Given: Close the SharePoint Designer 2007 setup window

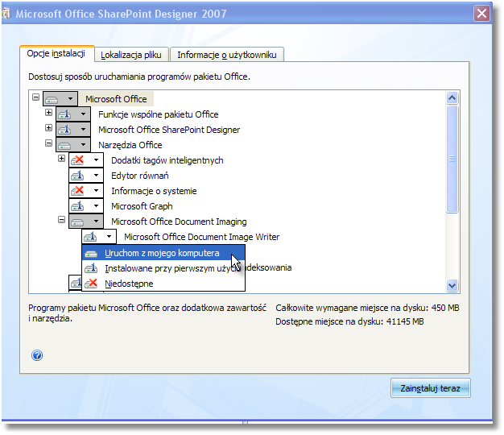Looking at the screenshot, I should (x=481, y=14).
